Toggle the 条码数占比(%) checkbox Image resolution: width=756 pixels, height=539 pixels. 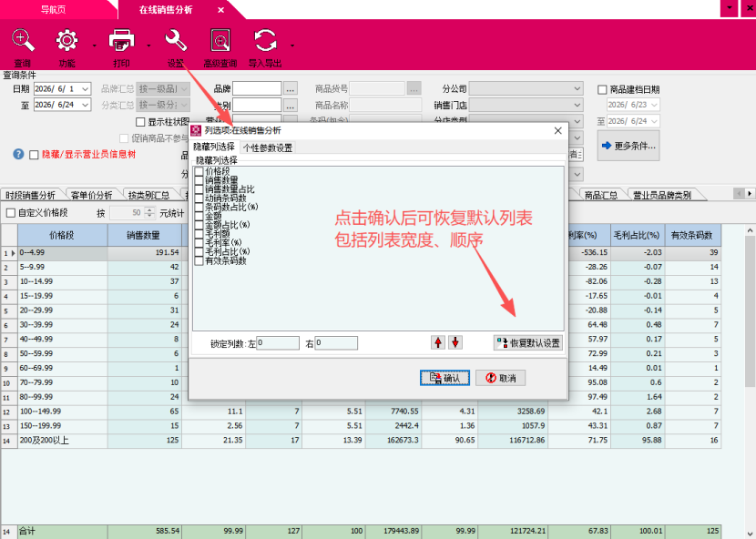[x=199, y=207]
